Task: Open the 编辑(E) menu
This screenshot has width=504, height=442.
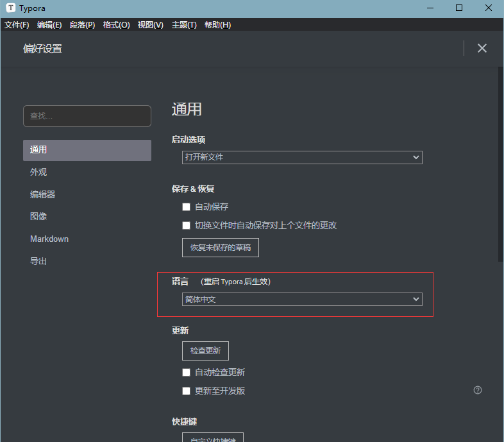Action: tap(49, 25)
